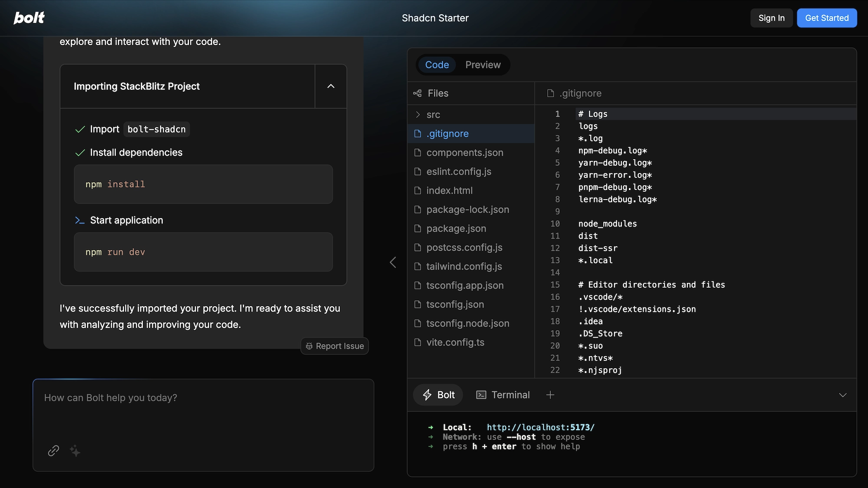Click the checkmark beside Install dependencies
The height and width of the screenshot is (488, 868).
(80, 153)
